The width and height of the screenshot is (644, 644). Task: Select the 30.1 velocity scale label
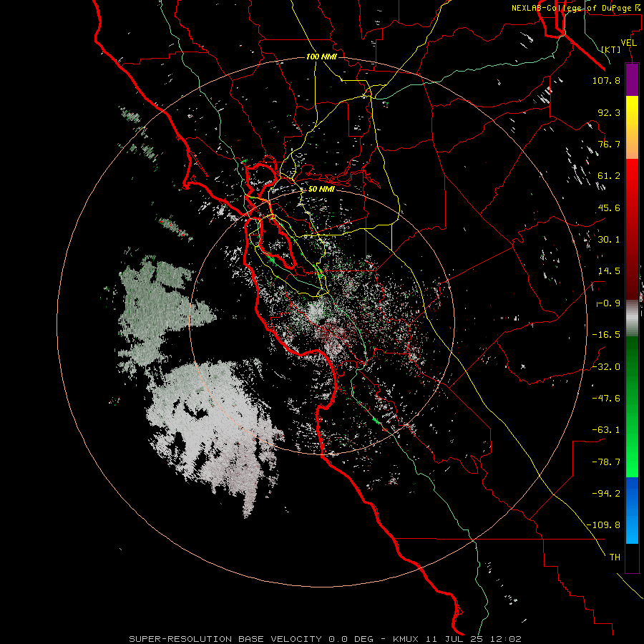[x=609, y=240]
